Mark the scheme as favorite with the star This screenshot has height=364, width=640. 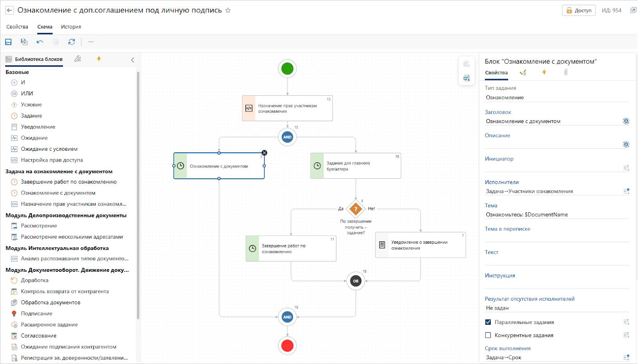pos(228,10)
